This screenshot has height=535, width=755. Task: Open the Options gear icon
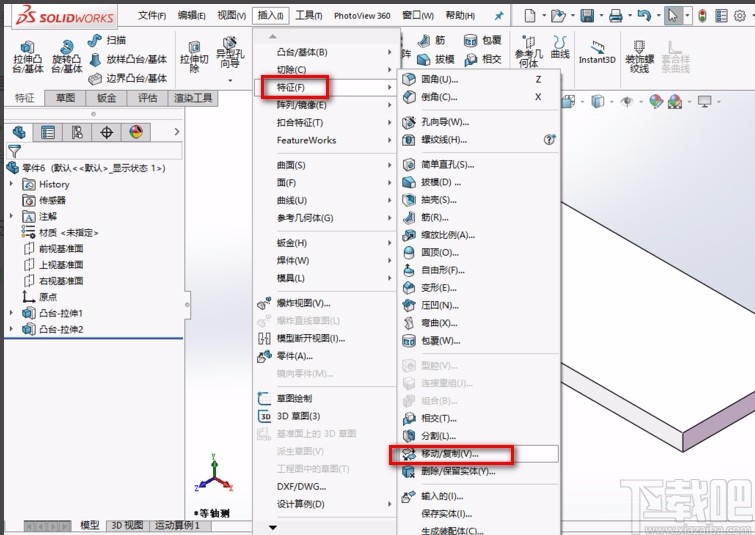tap(740, 16)
